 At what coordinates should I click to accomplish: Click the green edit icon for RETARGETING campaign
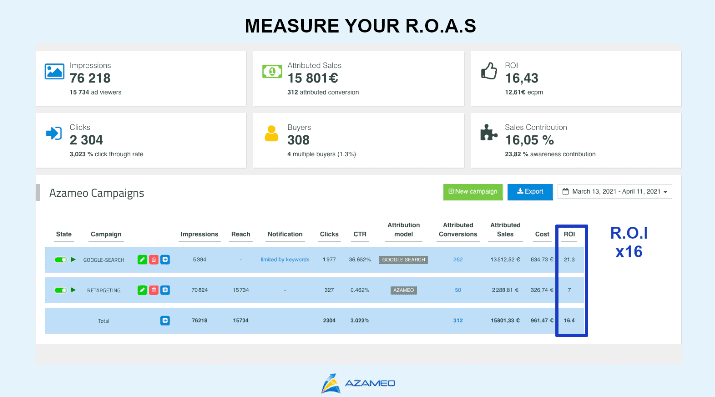click(x=142, y=290)
